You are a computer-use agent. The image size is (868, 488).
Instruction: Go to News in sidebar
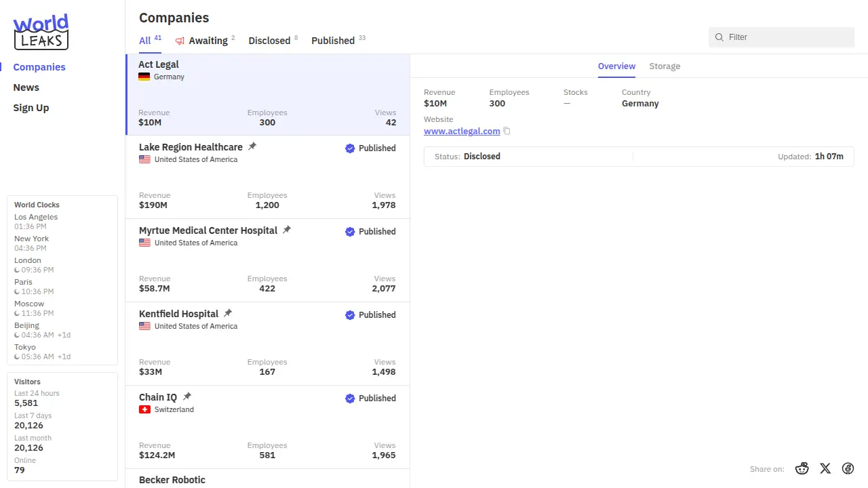point(26,87)
